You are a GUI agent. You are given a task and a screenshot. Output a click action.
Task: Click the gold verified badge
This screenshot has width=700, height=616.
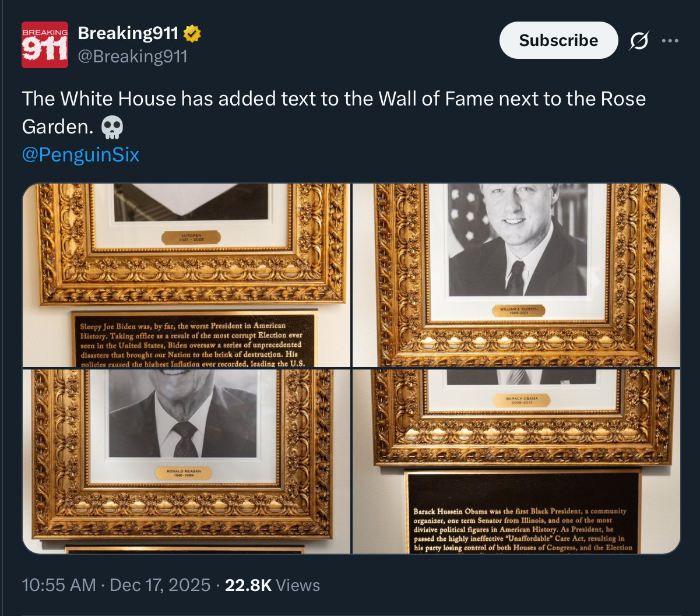(192, 34)
